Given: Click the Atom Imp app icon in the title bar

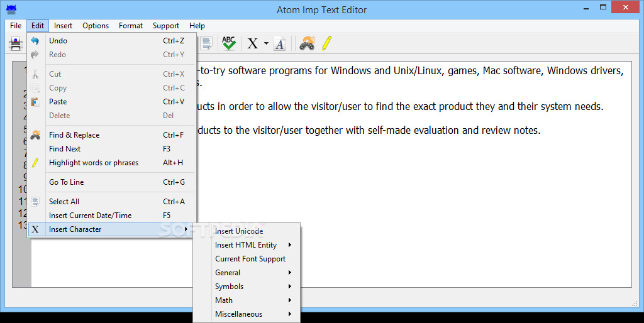Looking at the screenshot, I should pyautogui.click(x=11, y=9).
